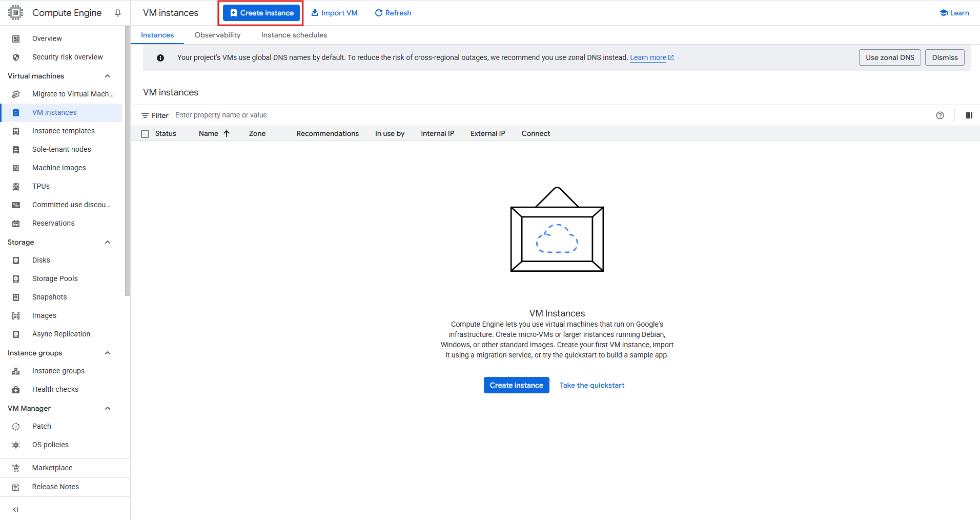Open the Machine images section
Screen dimensions: 980x520
59,167
